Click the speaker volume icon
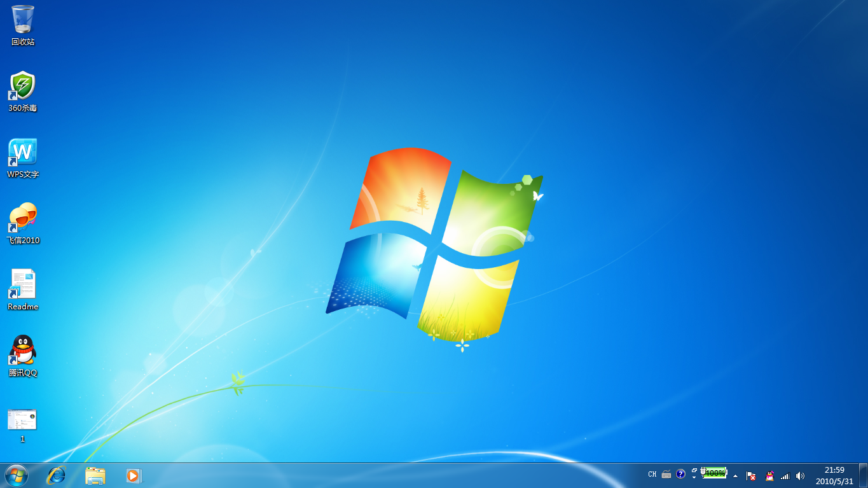Screen dimensions: 868x488 pos(800,475)
